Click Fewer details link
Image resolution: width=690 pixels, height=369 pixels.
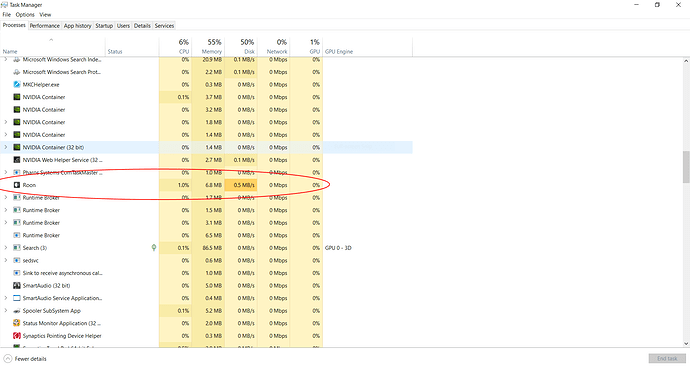(x=30, y=359)
